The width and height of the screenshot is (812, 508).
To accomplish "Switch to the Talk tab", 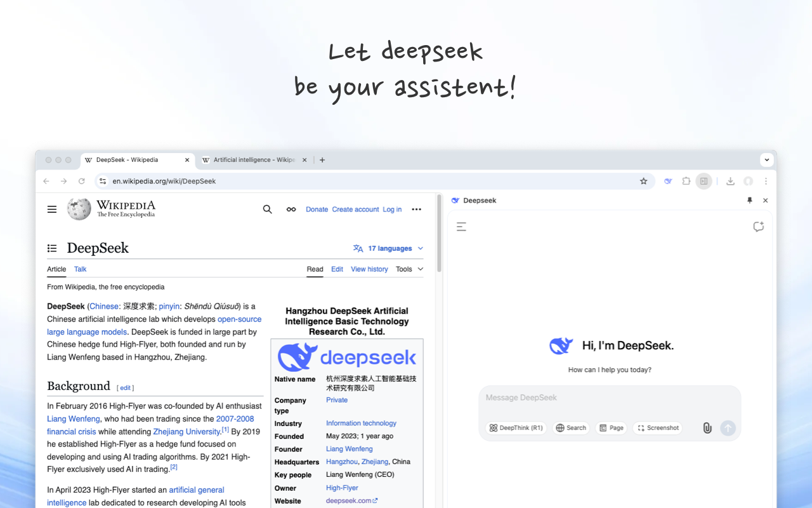I will (80, 269).
